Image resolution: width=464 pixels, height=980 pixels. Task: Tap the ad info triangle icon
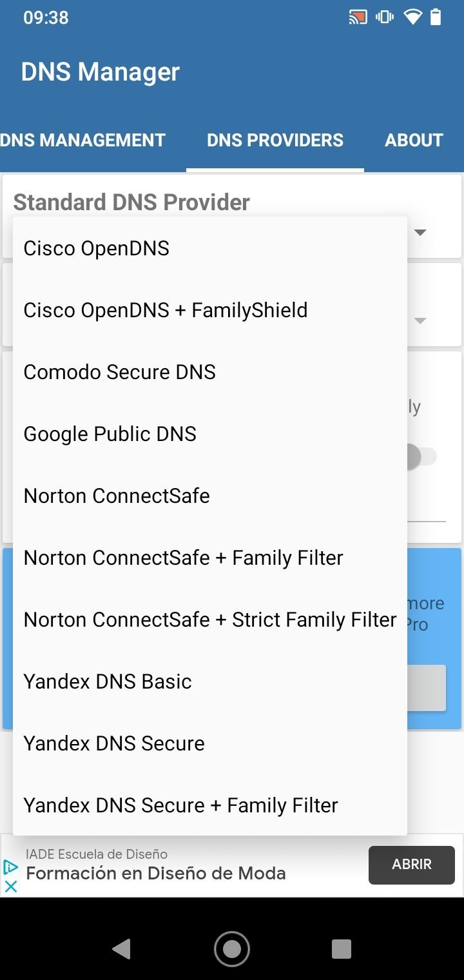[10, 867]
